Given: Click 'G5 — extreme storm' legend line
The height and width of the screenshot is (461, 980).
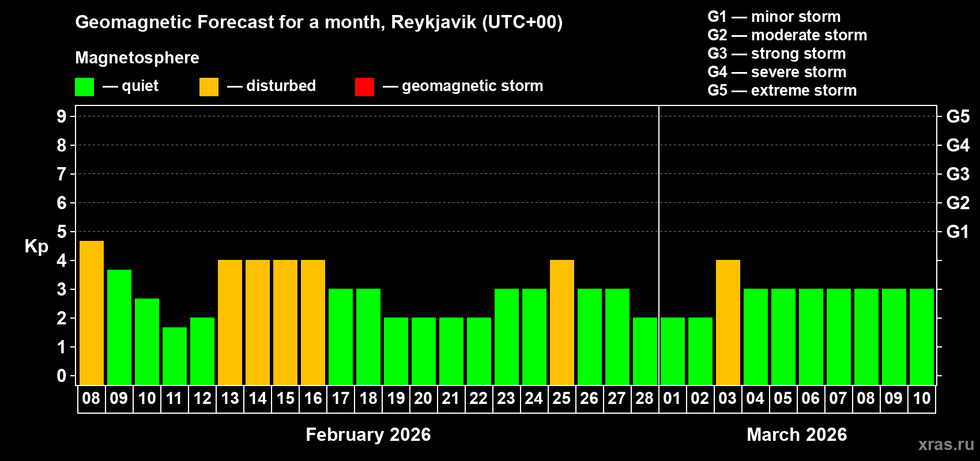Looking at the screenshot, I should (782, 90).
